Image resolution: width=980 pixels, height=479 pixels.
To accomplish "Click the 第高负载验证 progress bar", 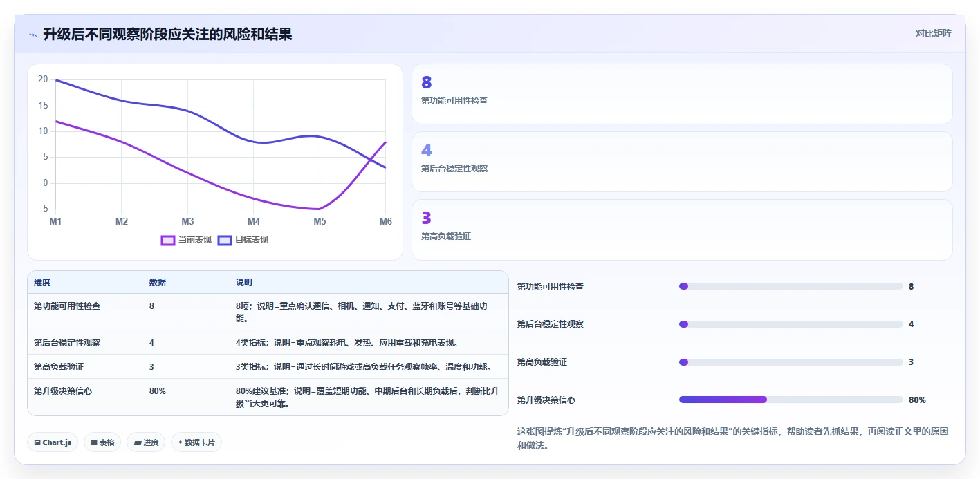I will [791, 362].
